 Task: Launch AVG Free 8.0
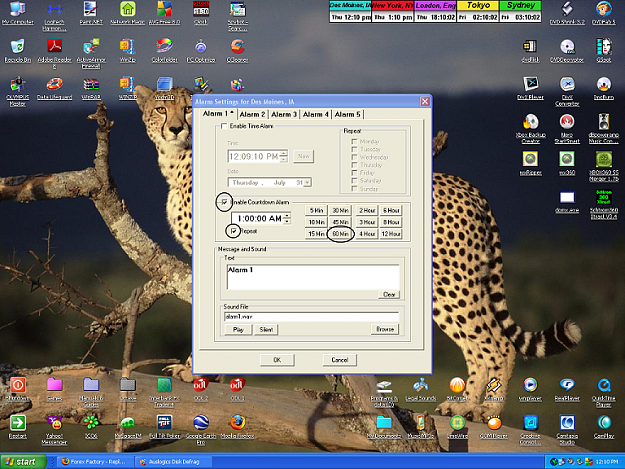click(x=164, y=13)
